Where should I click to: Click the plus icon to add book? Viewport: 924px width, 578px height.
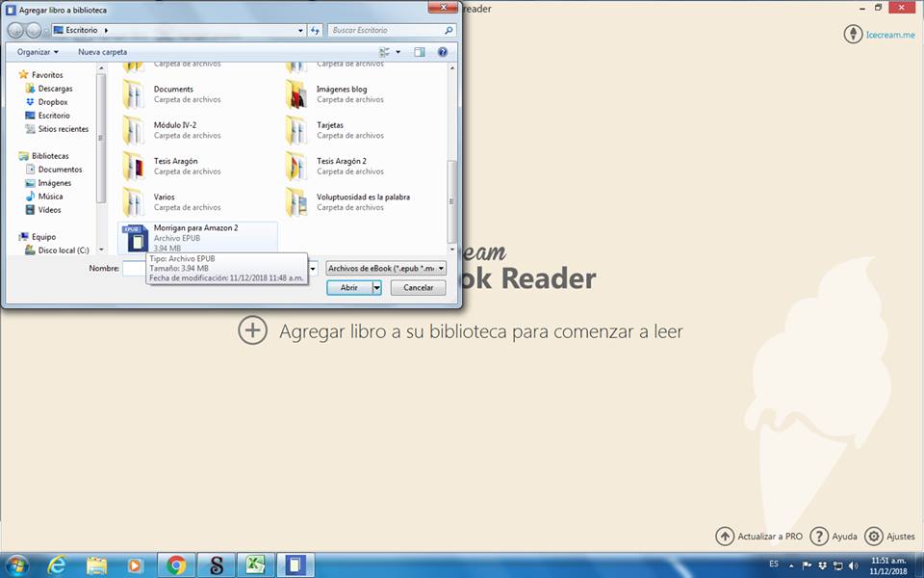click(x=252, y=330)
